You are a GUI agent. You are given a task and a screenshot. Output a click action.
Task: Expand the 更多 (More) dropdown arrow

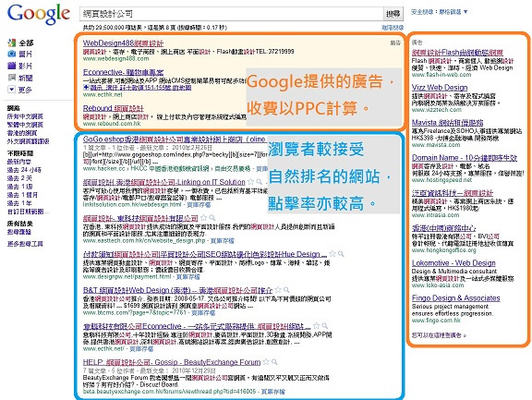[12, 90]
